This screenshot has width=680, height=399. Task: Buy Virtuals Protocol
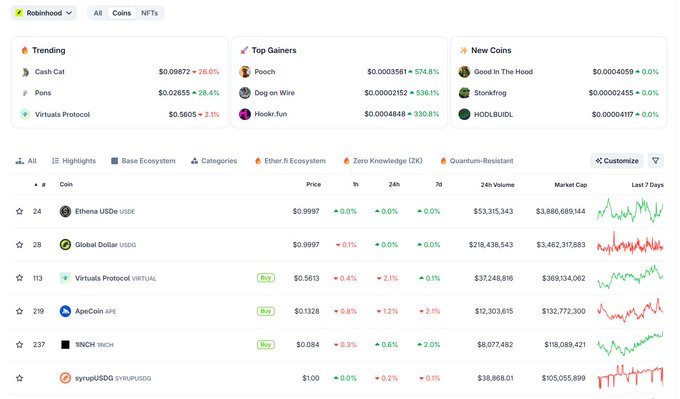[265, 278]
